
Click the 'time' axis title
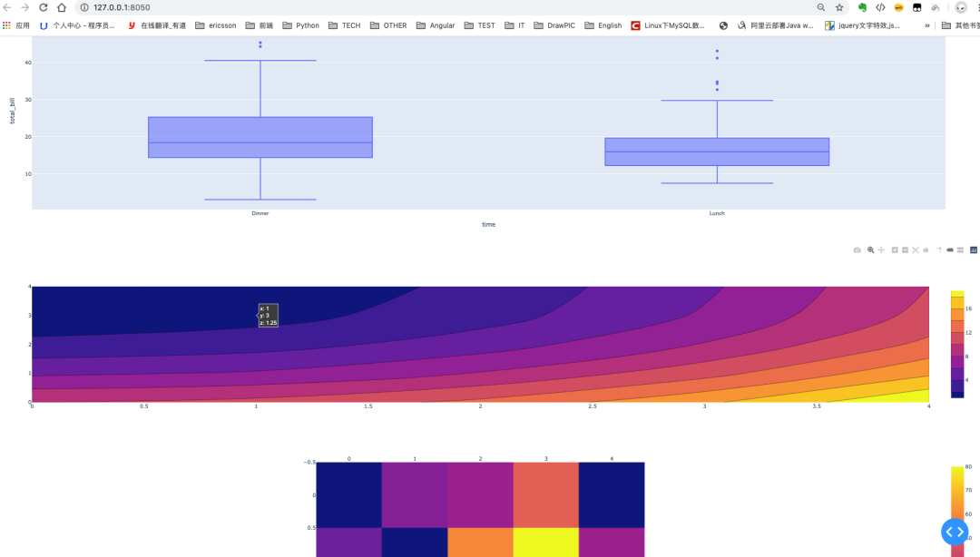pyautogui.click(x=489, y=224)
